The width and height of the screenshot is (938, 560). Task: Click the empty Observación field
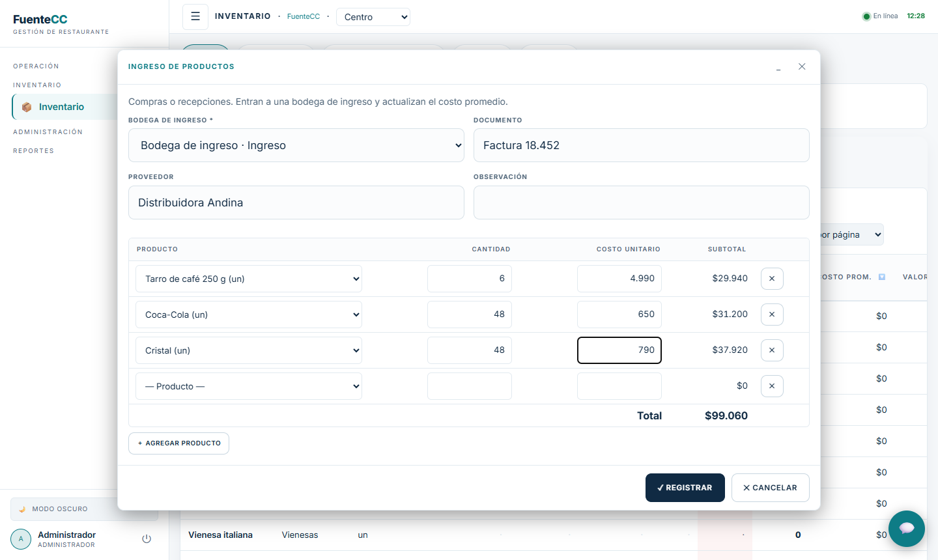pyautogui.click(x=642, y=203)
